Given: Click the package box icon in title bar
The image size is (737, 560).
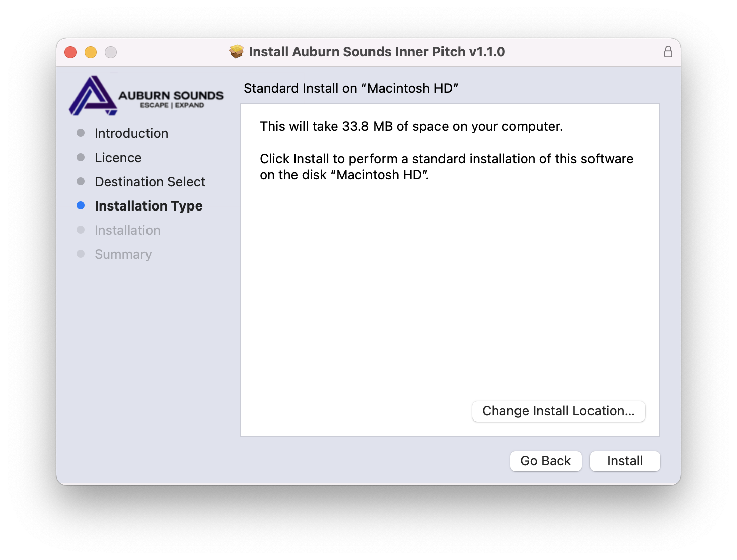Looking at the screenshot, I should (x=236, y=52).
